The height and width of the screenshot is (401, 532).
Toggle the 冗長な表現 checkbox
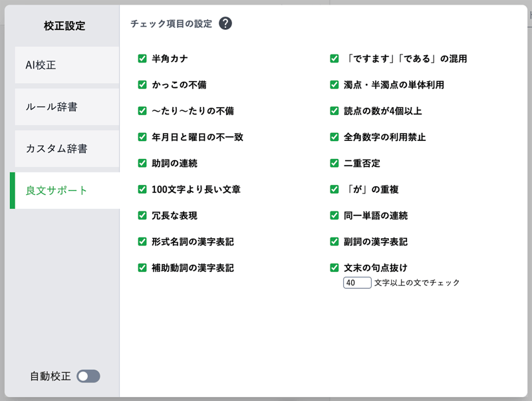pyautogui.click(x=142, y=215)
